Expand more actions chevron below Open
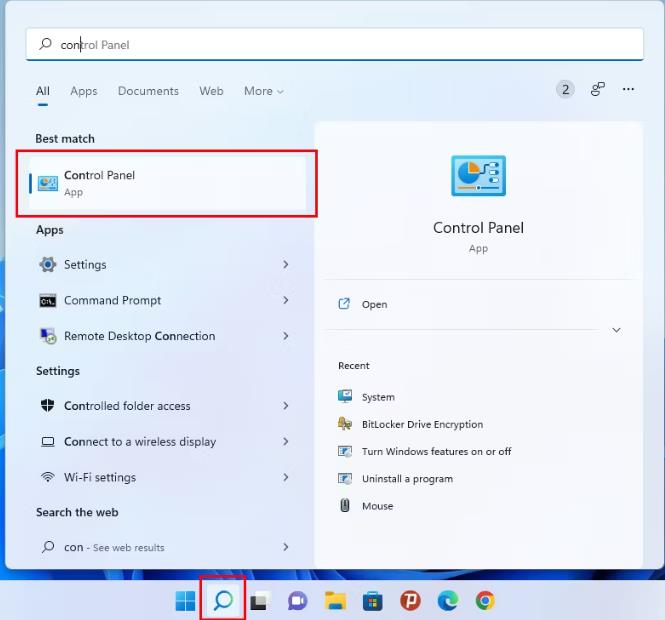The image size is (665, 620). click(616, 330)
